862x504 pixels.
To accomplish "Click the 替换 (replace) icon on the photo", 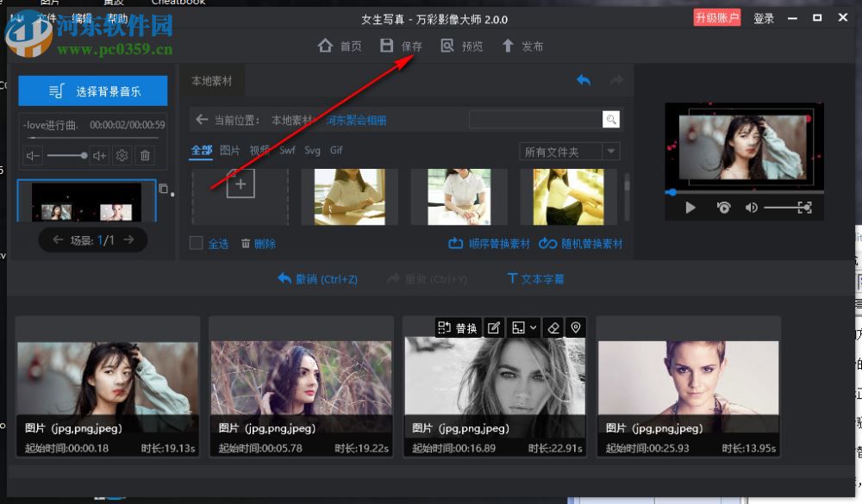I will (x=456, y=327).
